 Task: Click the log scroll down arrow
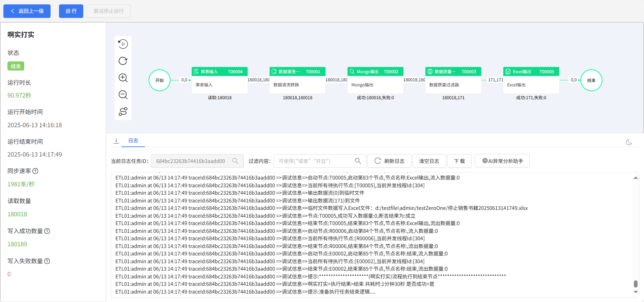tap(636, 292)
